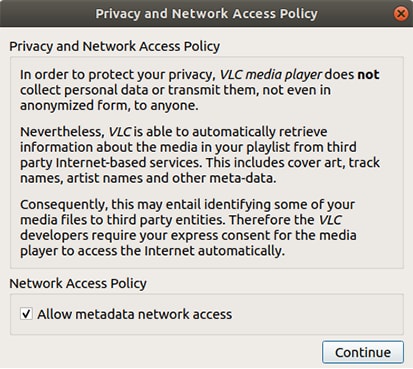
Task: Click the paragraph beginning 'Nevertheless'
Action: (x=200, y=155)
